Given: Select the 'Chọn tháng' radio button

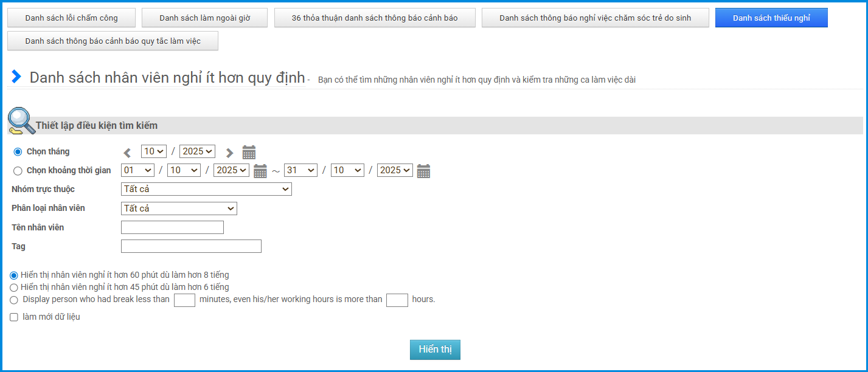Looking at the screenshot, I should (x=18, y=152).
